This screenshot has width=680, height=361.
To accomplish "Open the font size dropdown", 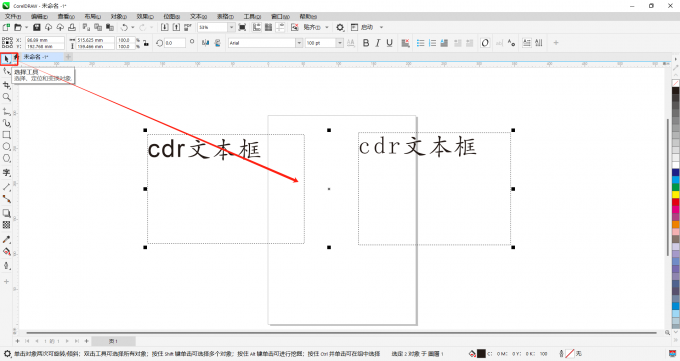I will [x=340, y=43].
